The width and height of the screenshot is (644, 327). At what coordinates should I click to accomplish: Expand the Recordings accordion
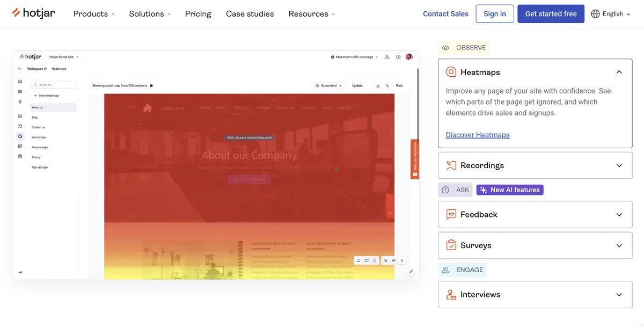click(535, 165)
